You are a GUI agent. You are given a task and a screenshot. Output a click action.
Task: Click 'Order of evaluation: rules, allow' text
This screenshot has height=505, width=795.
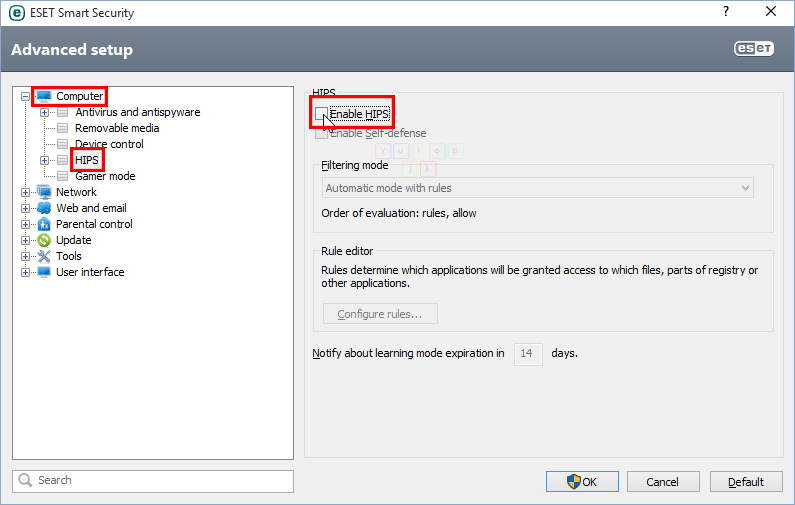point(399,213)
